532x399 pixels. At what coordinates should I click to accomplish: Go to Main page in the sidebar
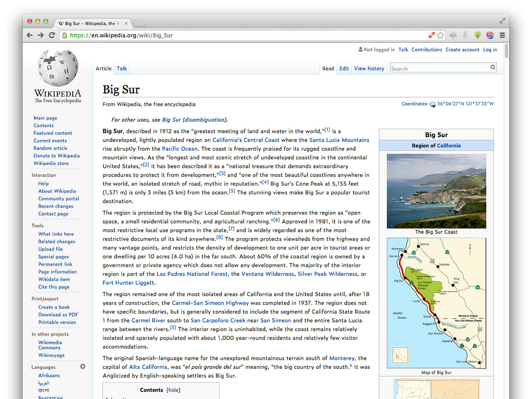45,118
